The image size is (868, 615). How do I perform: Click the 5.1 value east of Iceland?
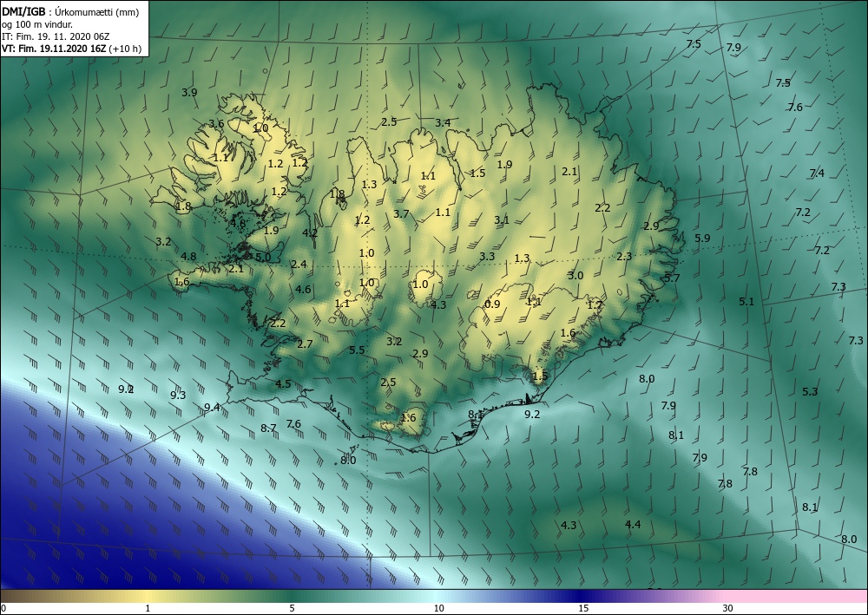click(746, 301)
